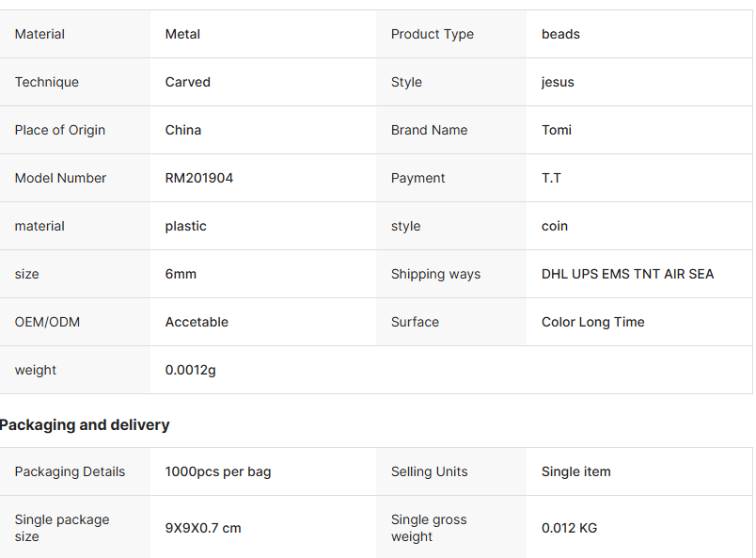Click the 'beads' product type value
Screen dimensions: 756x558
click(560, 34)
